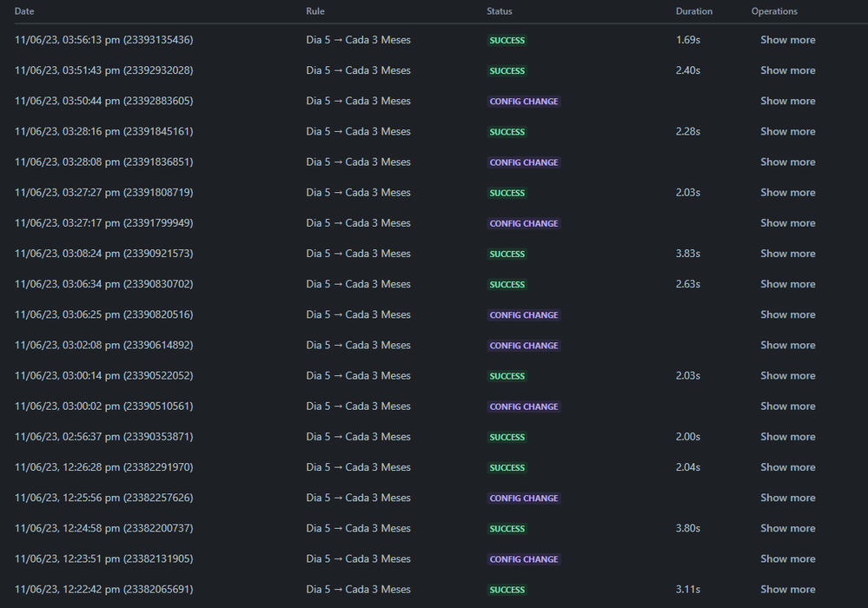
Task: Open Show more for run 23390820516
Action: tap(787, 314)
